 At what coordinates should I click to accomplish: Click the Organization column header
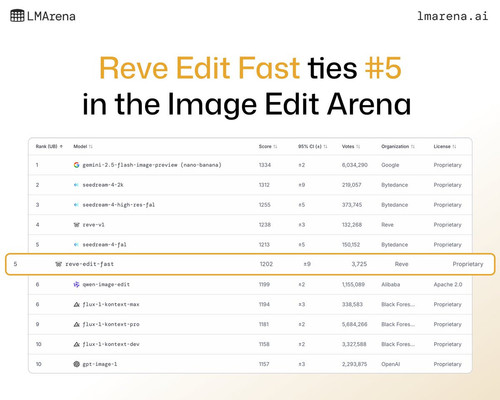pyautogui.click(x=395, y=146)
